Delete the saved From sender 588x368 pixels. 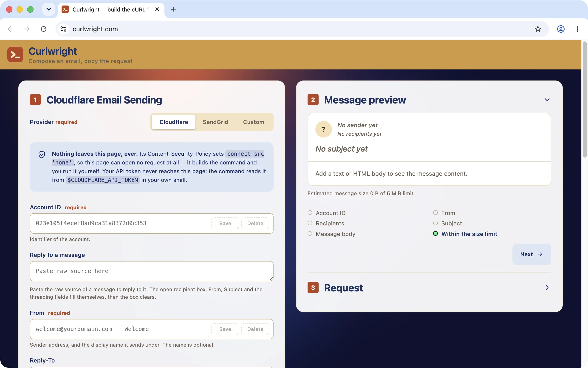pos(255,329)
